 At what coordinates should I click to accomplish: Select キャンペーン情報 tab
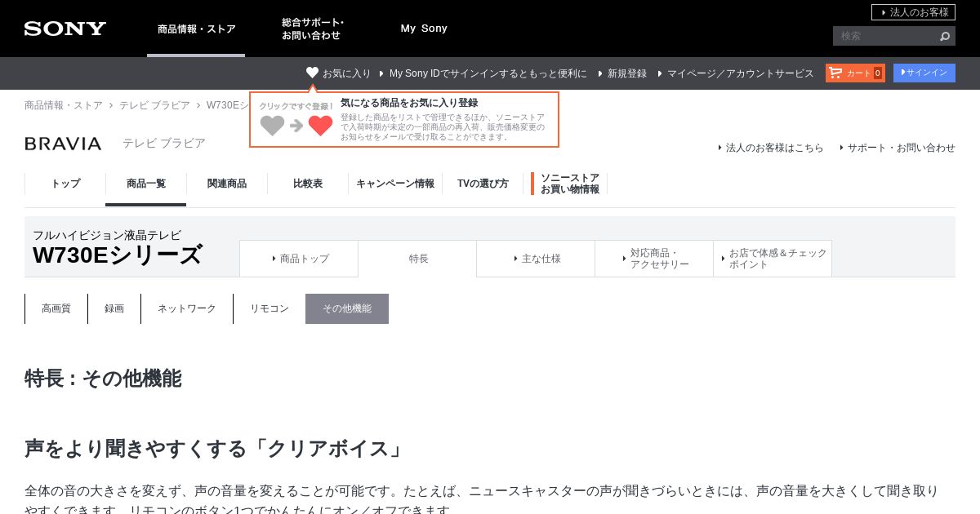[x=395, y=184]
